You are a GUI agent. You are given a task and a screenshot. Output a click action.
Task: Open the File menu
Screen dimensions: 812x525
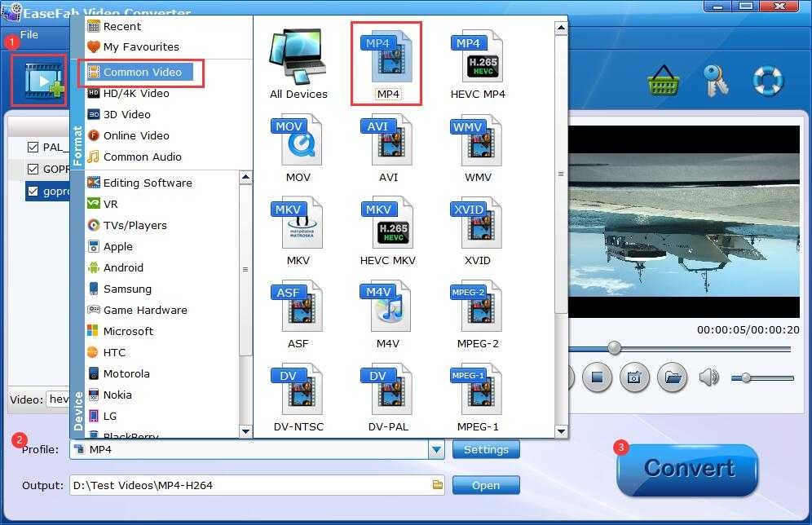[x=29, y=35]
